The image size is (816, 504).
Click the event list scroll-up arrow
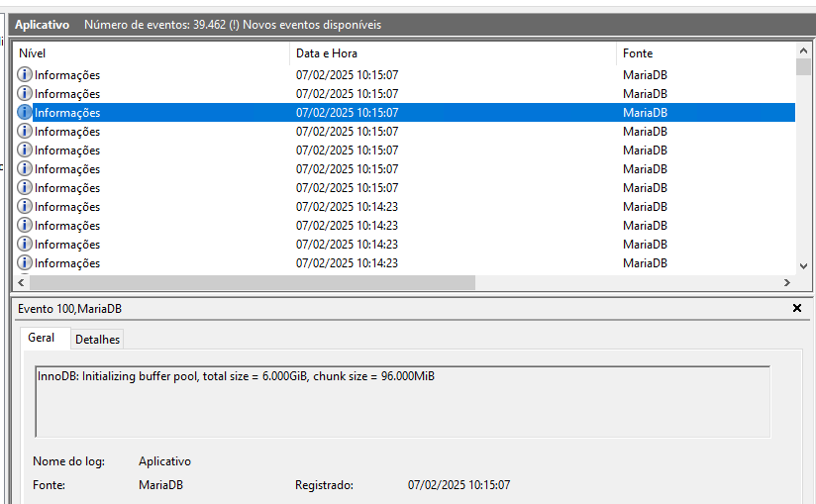[803, 50]
